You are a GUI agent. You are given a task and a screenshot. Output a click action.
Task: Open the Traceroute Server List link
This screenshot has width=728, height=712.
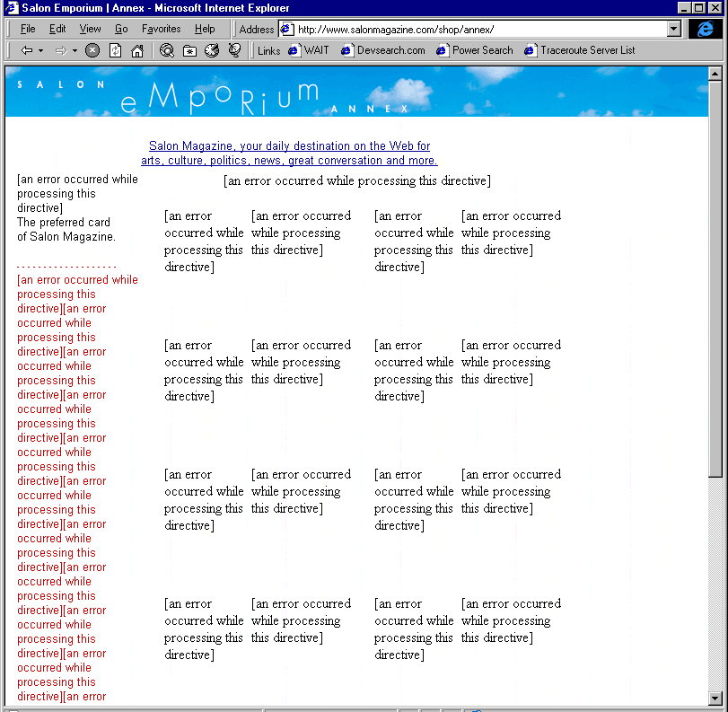pyautogui.click(x=579, y=50)
